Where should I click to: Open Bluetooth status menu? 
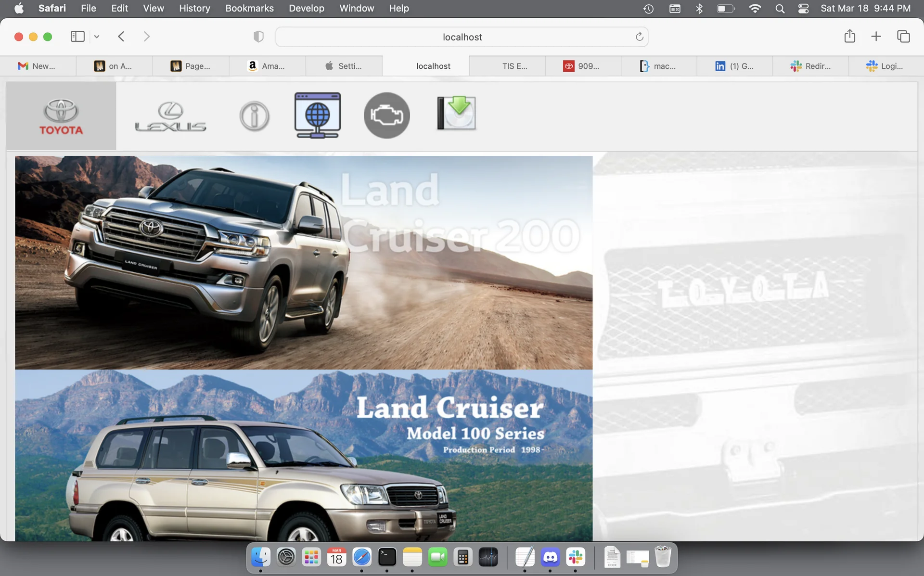click(x=699, y=9)
